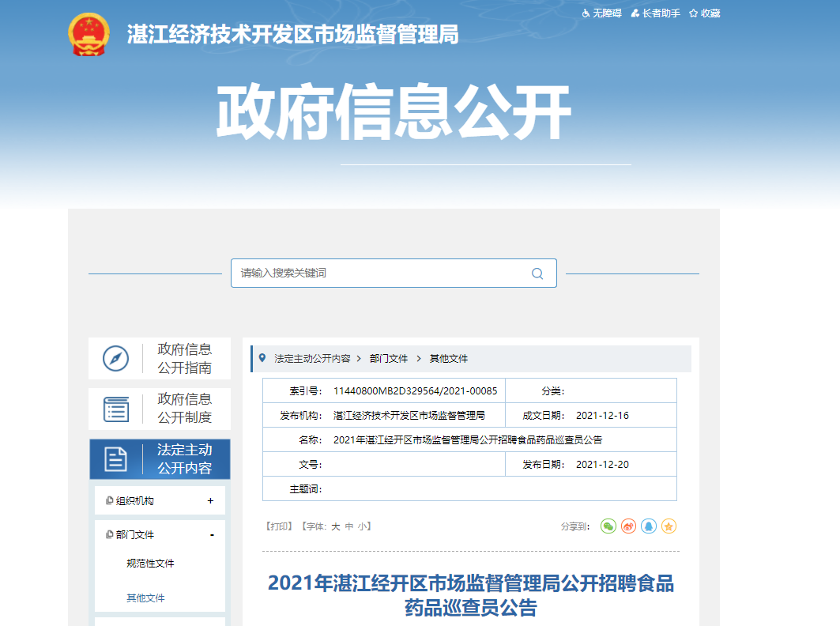Click the search magnifier icon

(x=537, y=273)
